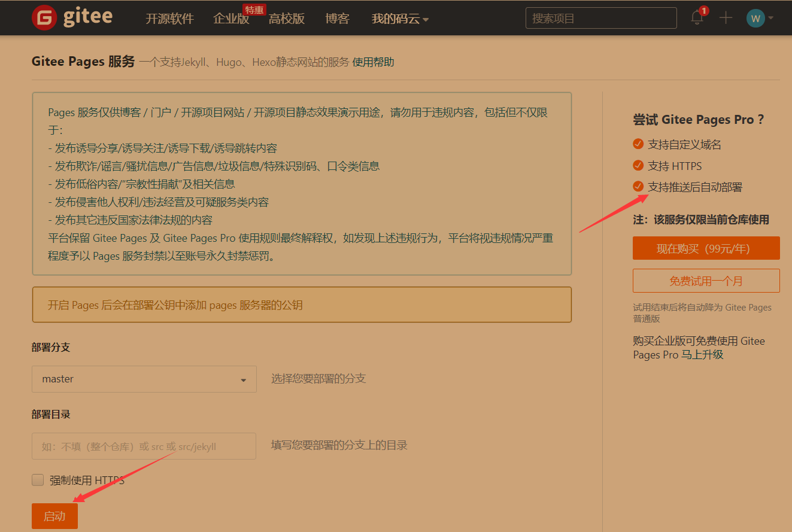Image resolution: width=792 pixels, height=532 pixels.
Task: Click the 启动 button
Action: pos(54,516)
